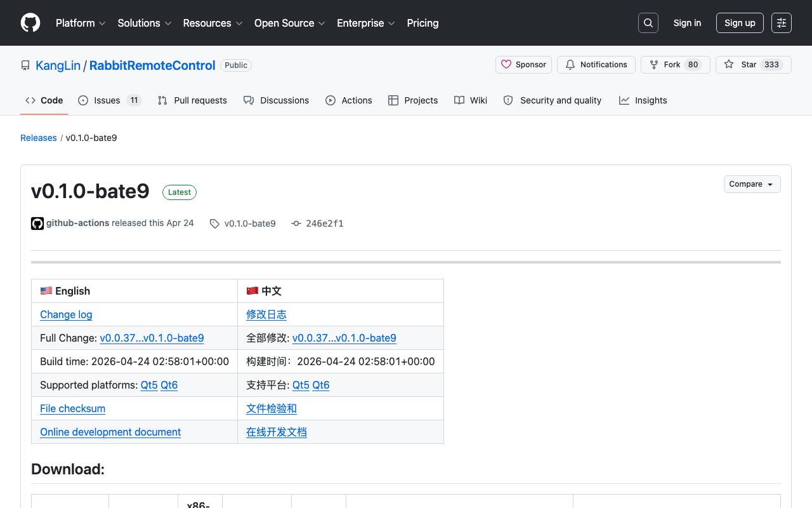
Task: Click the tag icon beside v0.1.0-bate9
Action: 214,224
